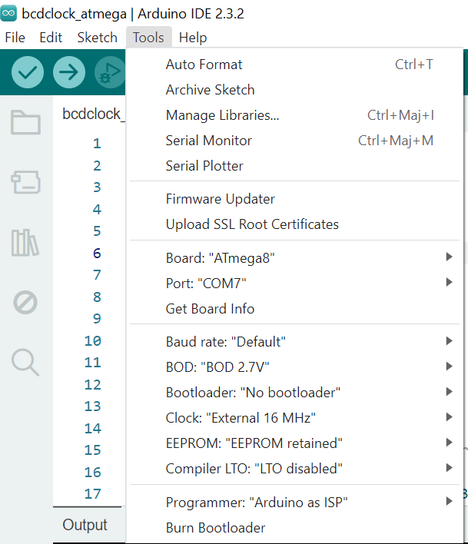Click the Arduino logo in title bar

9,14
